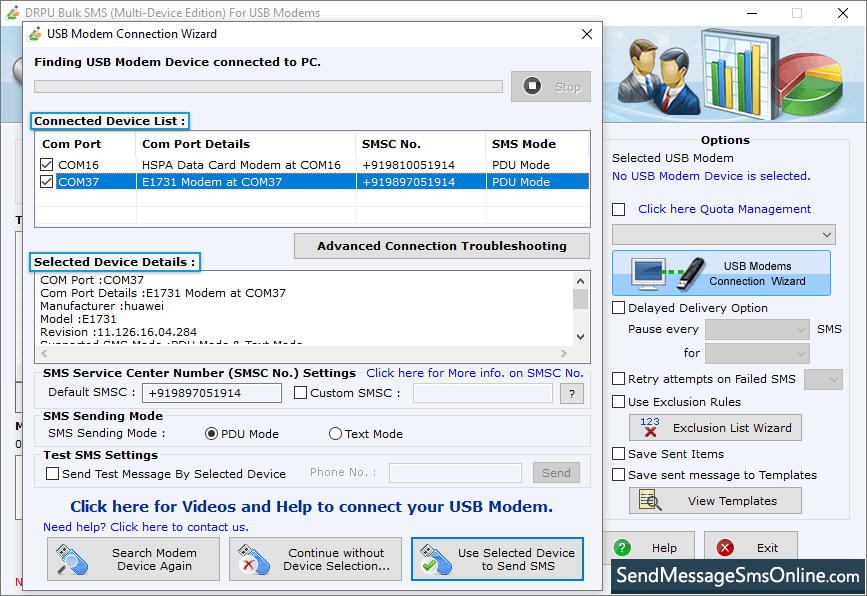Click Need help? contact us link
Screen dimensions: 867x596
coord(146,527)
